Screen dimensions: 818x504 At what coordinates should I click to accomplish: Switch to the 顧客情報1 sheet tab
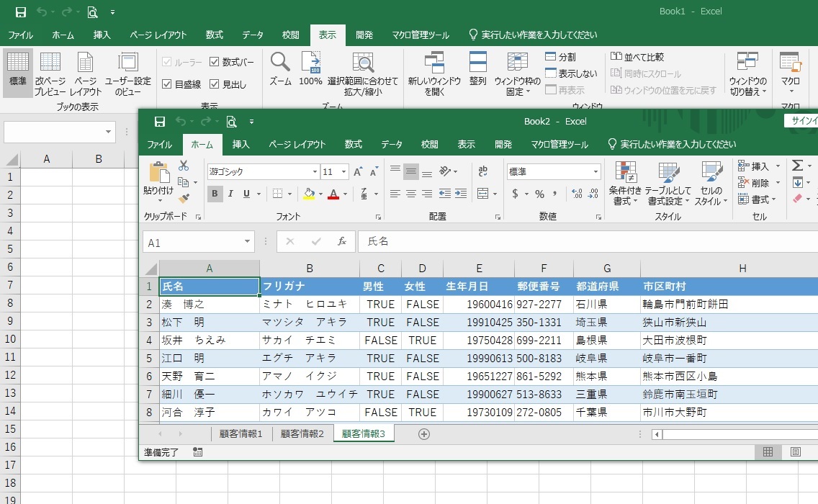241,433
